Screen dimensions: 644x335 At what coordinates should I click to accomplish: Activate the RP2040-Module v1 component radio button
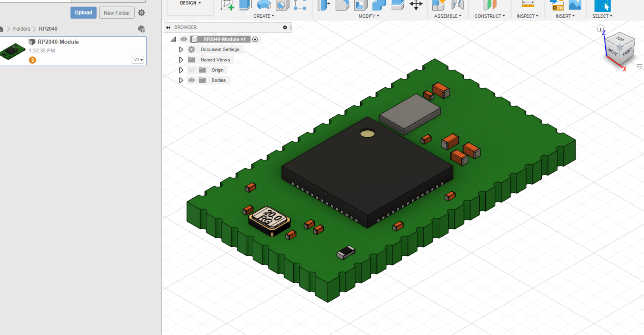[x=255, y=39]
